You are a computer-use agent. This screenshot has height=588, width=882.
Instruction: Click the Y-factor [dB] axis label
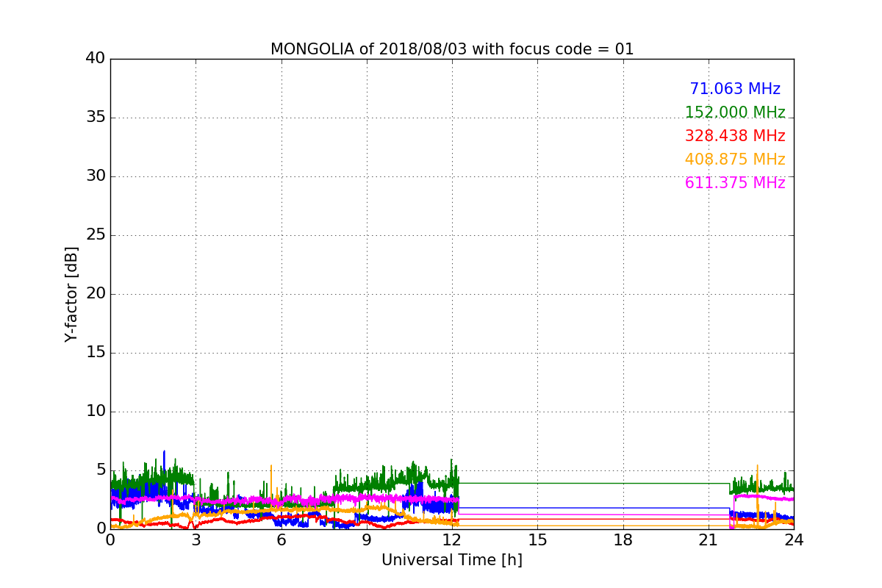click(71, 294)
